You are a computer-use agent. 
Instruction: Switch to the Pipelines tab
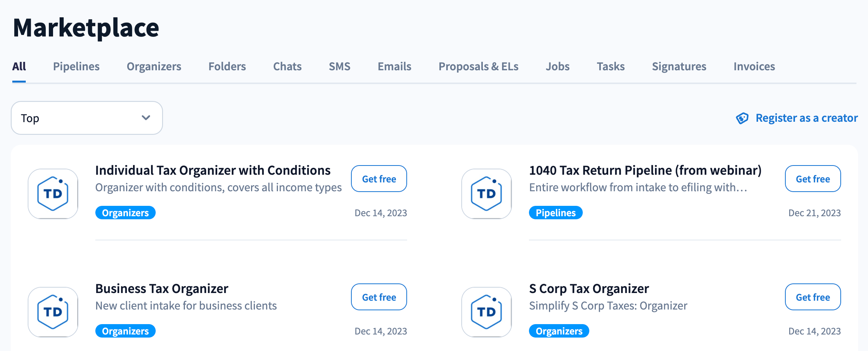pos(76,66)
